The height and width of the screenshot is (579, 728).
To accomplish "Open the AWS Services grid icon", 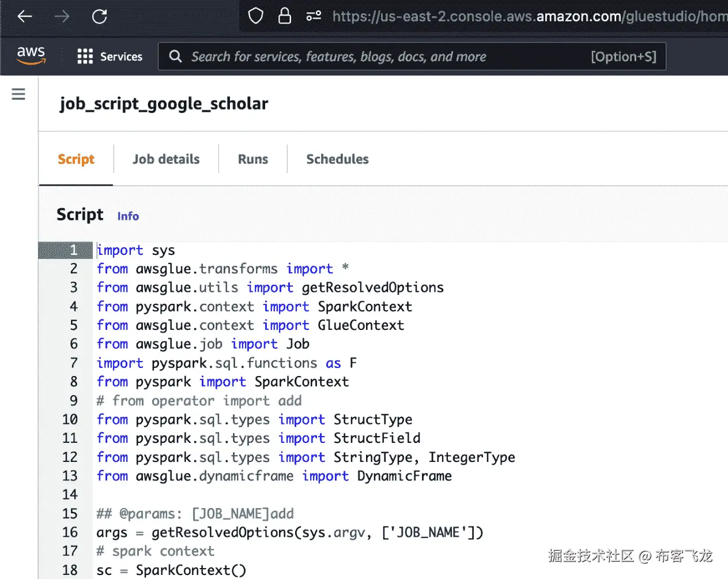I will 85,56.
